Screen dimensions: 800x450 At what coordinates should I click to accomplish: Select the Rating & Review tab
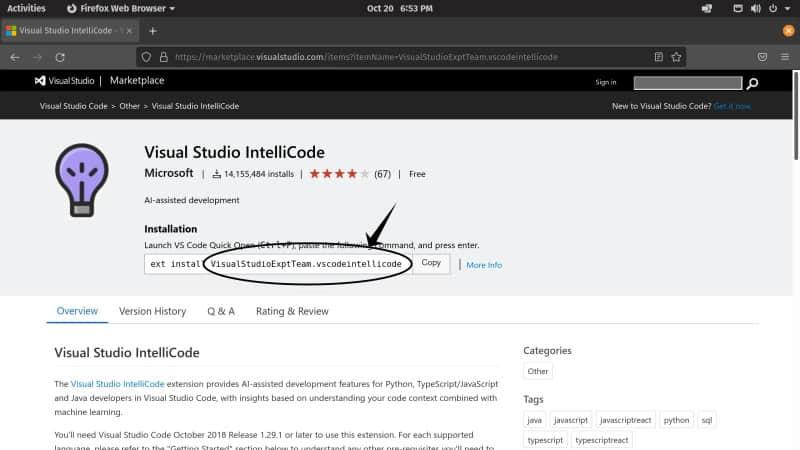click(292, 311)
